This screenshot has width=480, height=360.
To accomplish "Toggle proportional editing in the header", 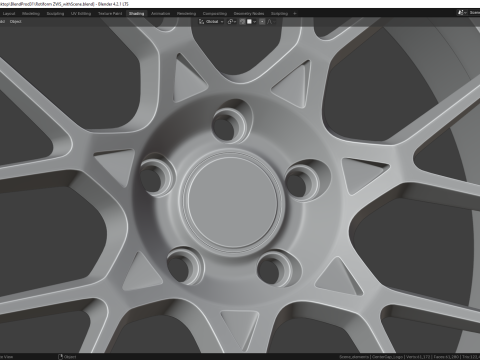I will point(262,22).
